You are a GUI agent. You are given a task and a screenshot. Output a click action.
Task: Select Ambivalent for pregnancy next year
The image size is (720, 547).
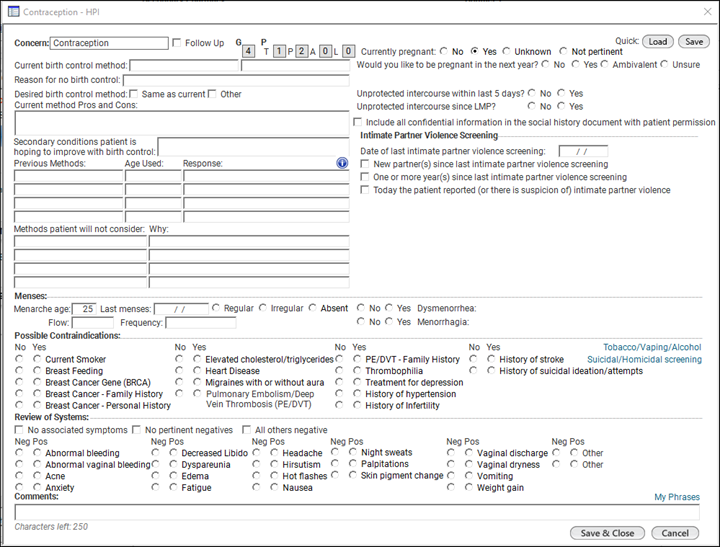tap(604, 64)
